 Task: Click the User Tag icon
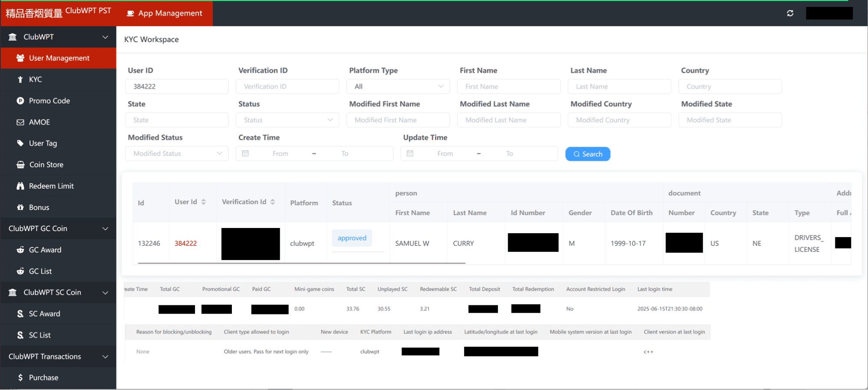pos(20,143)
